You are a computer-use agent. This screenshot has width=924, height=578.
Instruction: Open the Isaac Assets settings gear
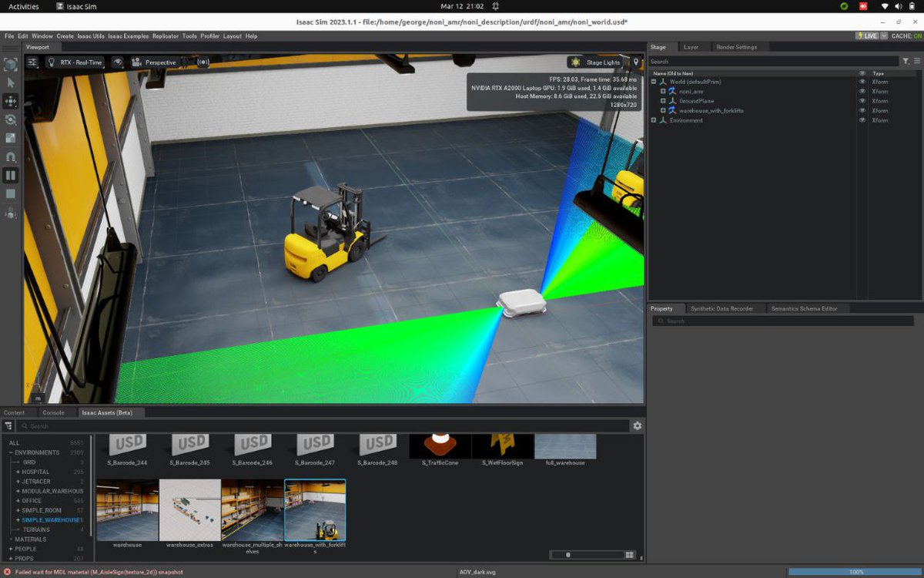pyautogui.click(x=637, y=425)
